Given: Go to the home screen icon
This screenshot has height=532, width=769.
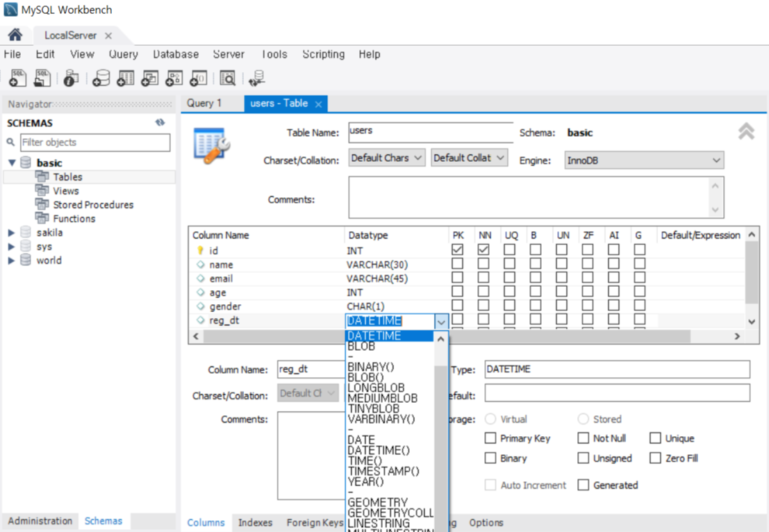Looking at the screenshot, I should click(15, 34).
